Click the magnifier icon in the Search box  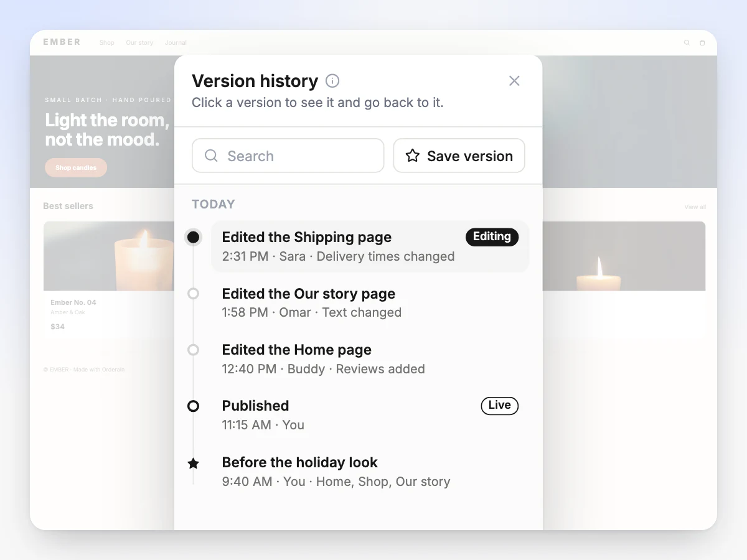point(211,156)
